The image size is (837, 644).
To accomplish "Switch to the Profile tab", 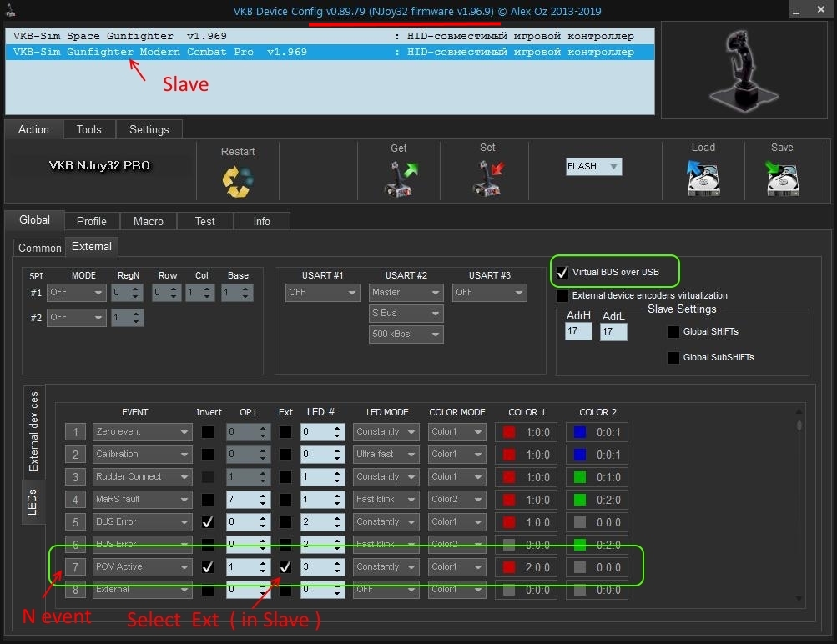I will 91,221.
